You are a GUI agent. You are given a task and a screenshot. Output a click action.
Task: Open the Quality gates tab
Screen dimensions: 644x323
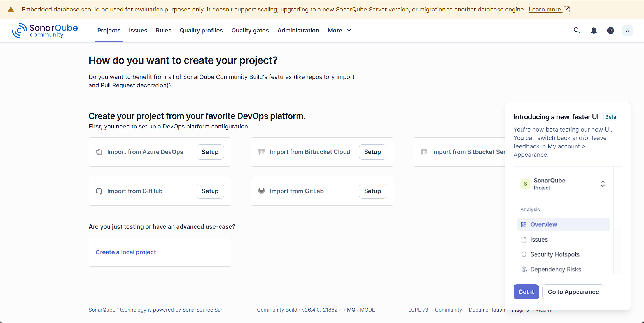pos(250,31)
